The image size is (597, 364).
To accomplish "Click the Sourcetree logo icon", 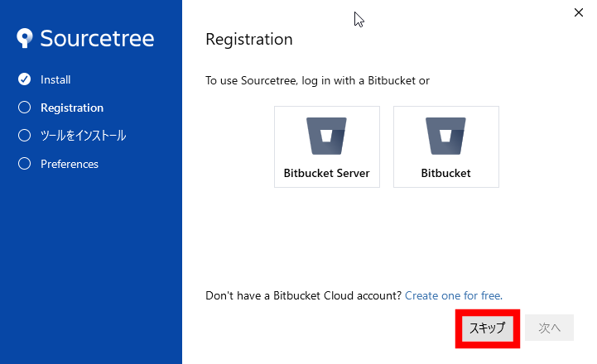I will pyautogui.click(x=25, y=38).
